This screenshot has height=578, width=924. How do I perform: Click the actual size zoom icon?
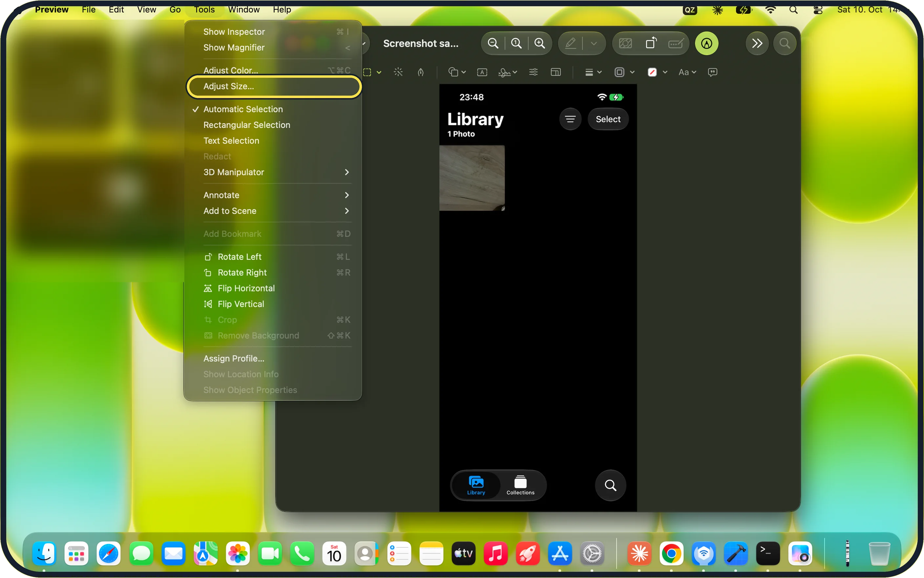click(x=516, y=43)
